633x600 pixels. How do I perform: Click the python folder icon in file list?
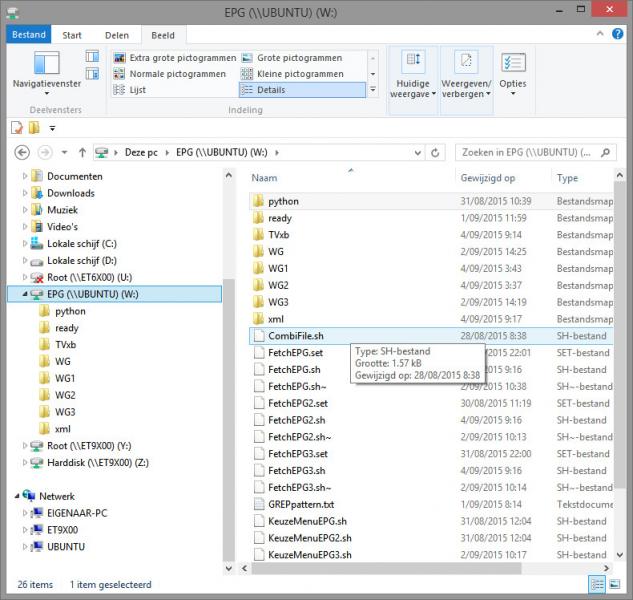click(x=259, y=201)
